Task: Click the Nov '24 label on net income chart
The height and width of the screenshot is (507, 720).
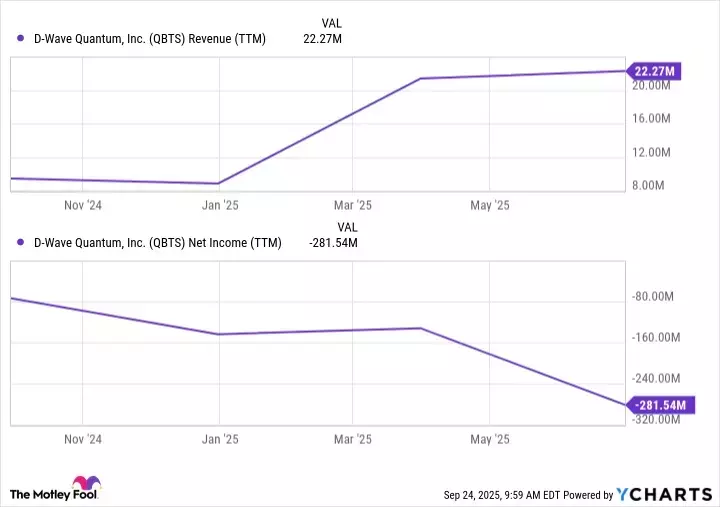Action: coord(82,439)
